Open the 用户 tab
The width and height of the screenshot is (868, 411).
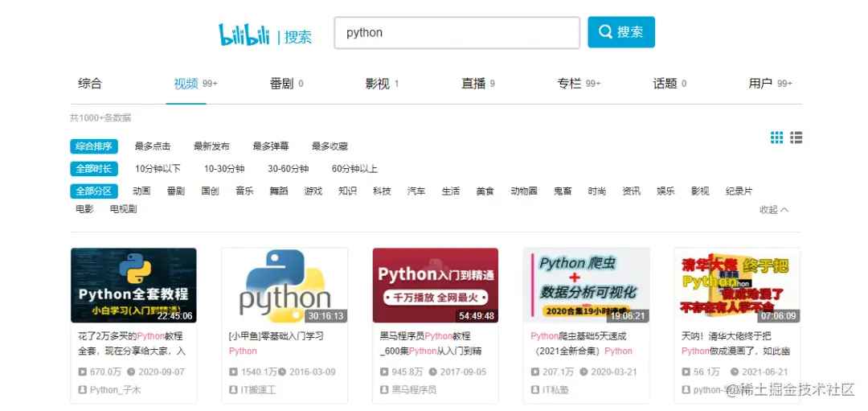[x=771, y=84]
